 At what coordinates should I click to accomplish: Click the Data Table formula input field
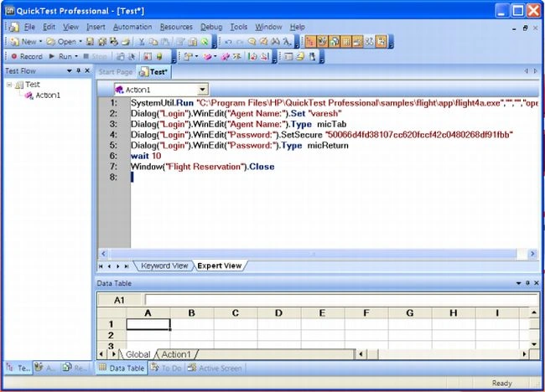click(x=341, y=300)
